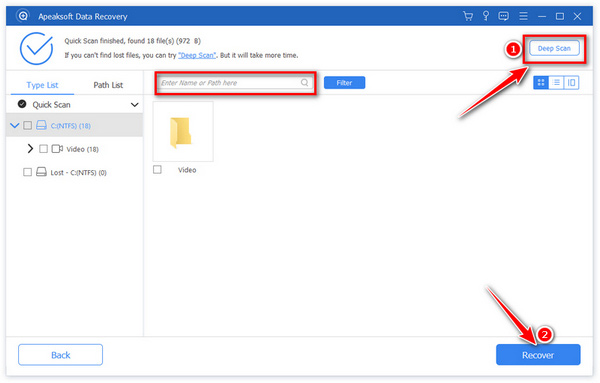Check the C:(NTFS) (18) checkbox
Screen dimensions: 600x383
click(28, 125)
